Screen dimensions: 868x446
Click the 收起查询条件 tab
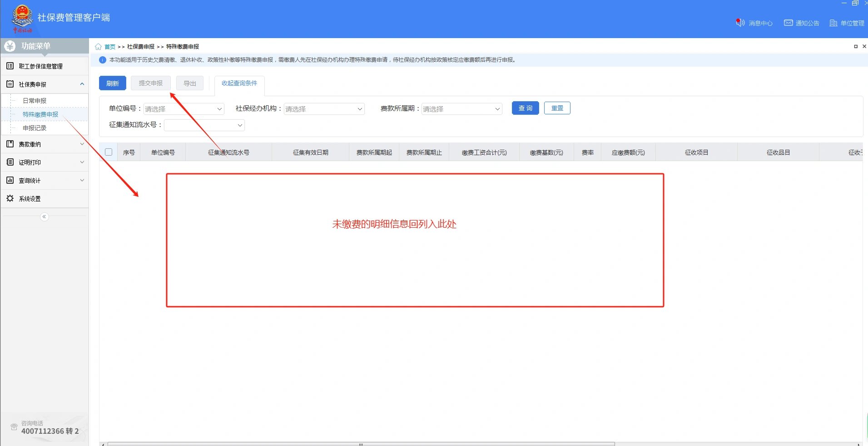point(239,83)
